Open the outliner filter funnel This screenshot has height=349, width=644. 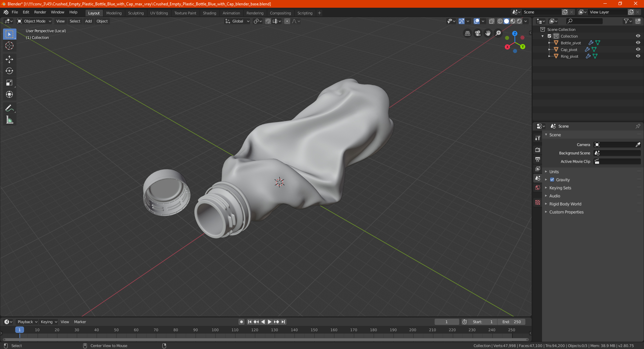click(628, 21)
